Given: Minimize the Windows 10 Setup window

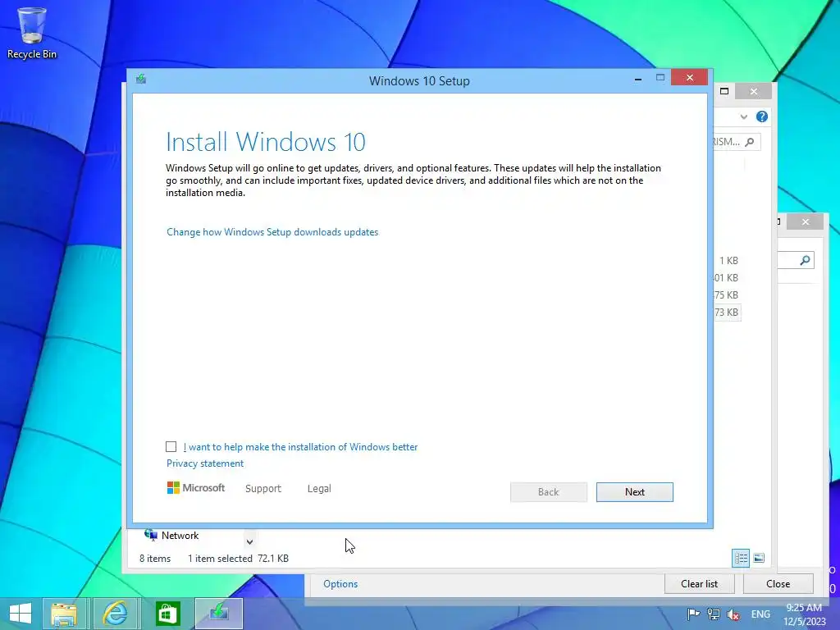Looking at the screenshot, I should tap(638, 78).
